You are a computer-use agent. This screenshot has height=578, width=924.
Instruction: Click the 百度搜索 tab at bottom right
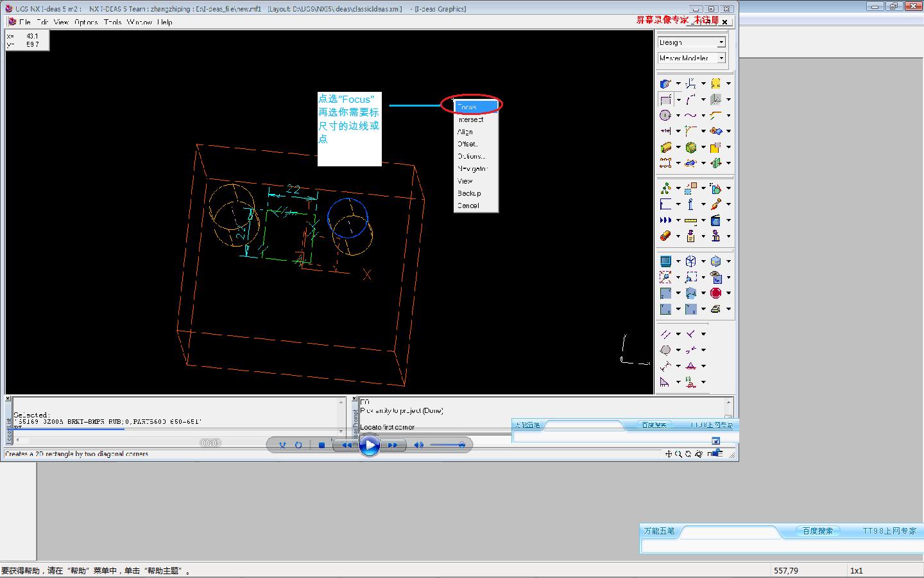tap(817, 531)
